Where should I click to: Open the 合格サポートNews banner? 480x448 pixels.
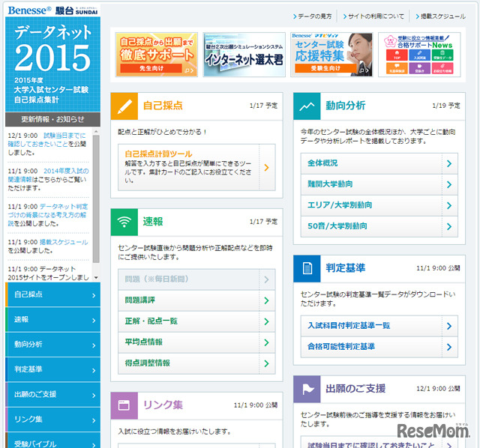419,55
